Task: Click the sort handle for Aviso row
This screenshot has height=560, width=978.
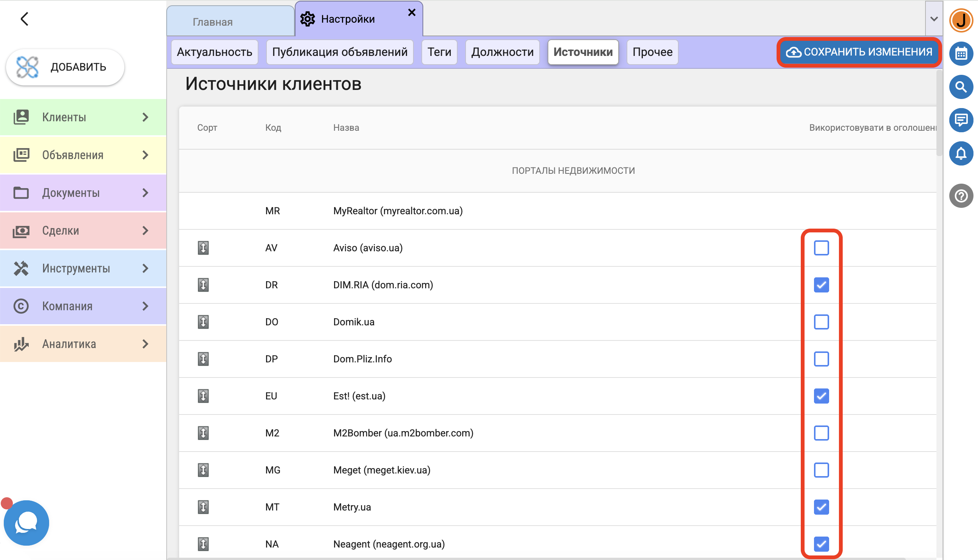Action: tap(203, 248)
